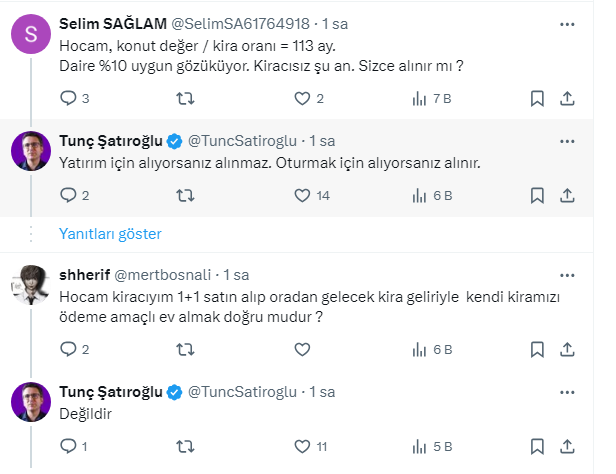This screenshot has width=616, height=474.
Task: Share the 'Değildir' reply
Action: tap(567, 446)
